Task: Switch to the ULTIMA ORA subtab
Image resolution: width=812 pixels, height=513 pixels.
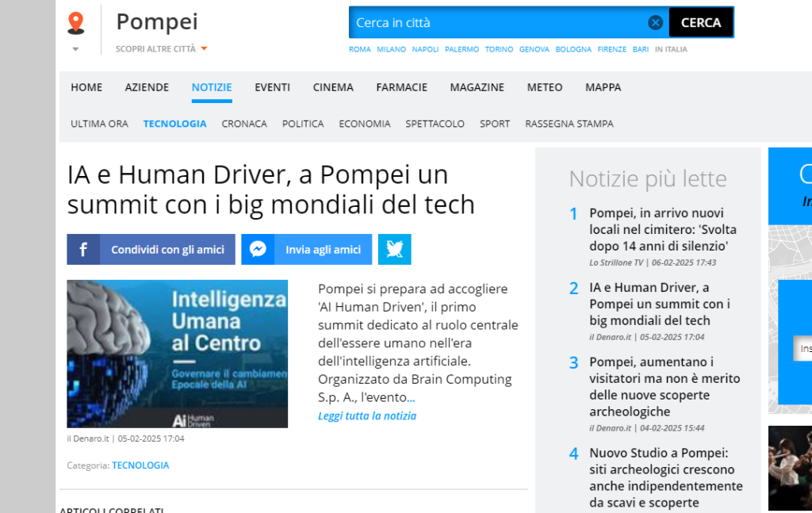Action: tap(99, 124)
